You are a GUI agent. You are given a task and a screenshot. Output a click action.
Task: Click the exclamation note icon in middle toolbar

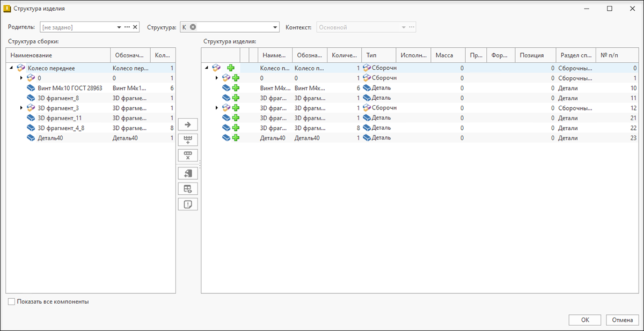pos(188,204)
